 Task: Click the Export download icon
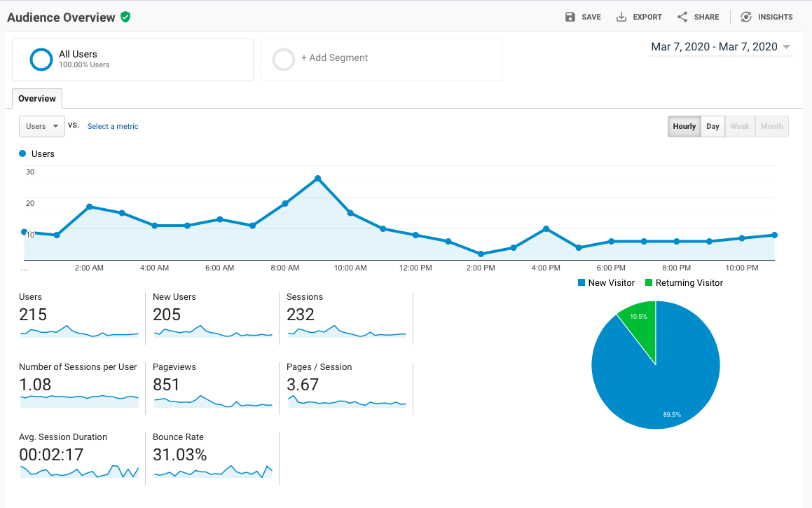(621, 17)
